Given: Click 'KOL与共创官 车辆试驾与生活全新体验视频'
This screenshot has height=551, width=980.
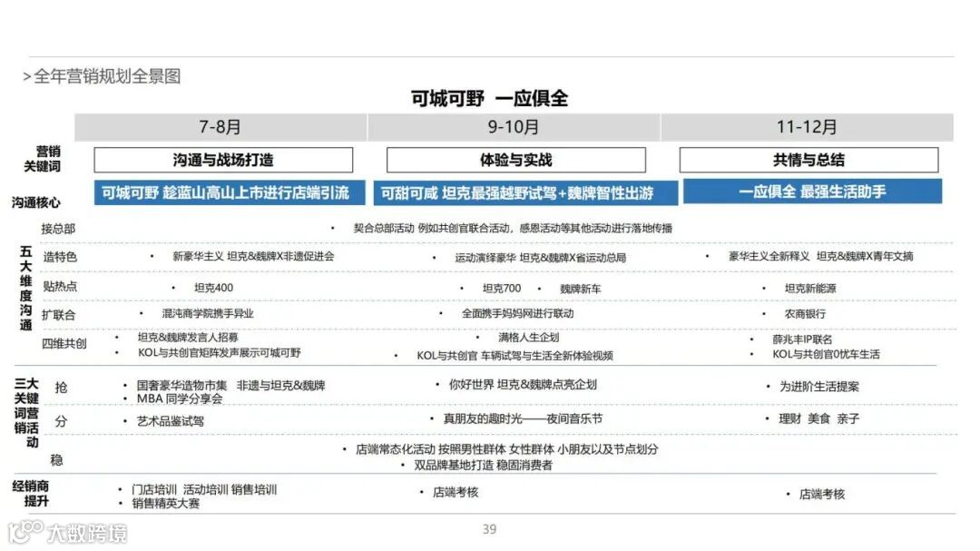Looking at the screenshot, I should tap(515, 356).
